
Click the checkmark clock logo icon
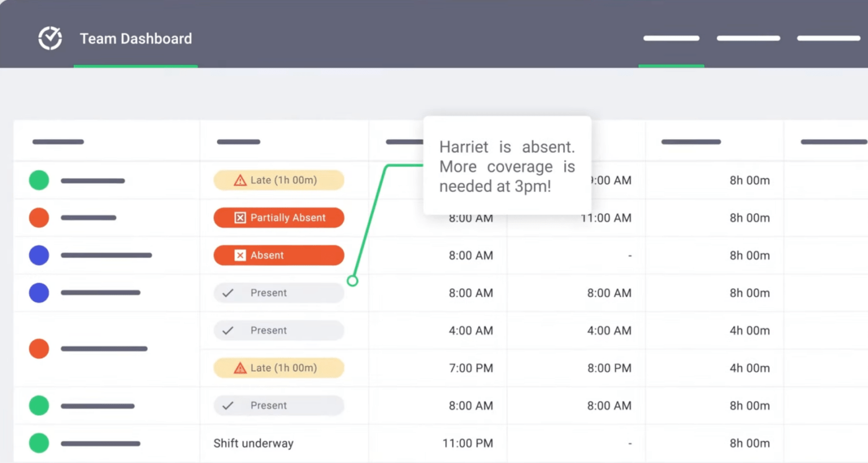tap(50, 38)
